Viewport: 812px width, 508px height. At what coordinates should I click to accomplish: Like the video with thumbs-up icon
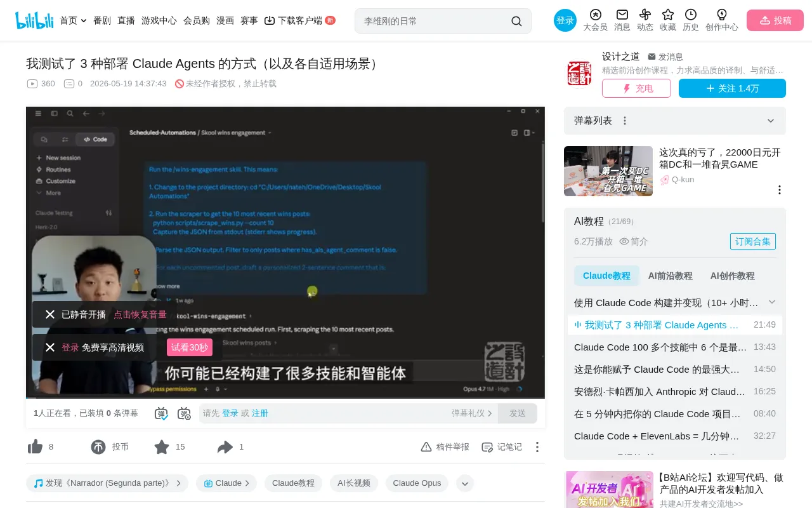tap(36, 447)
